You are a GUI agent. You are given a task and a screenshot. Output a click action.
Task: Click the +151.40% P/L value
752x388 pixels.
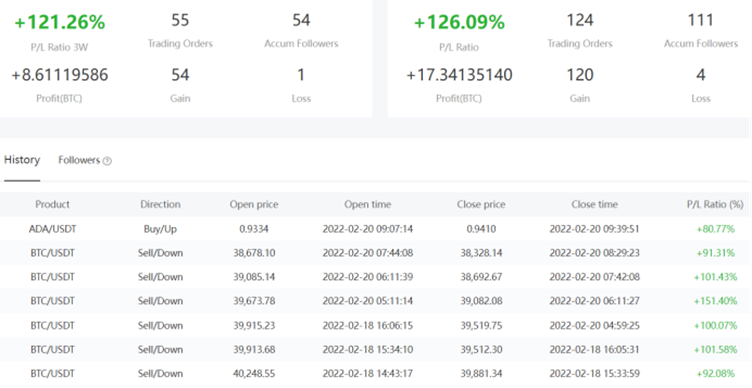(x=715, y=301)
